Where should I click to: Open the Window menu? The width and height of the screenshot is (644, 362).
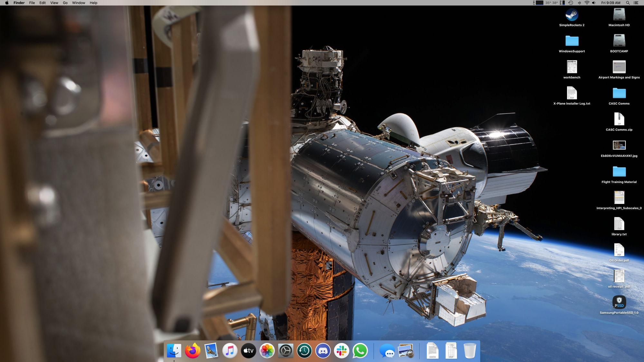click(x=79, y=3)
